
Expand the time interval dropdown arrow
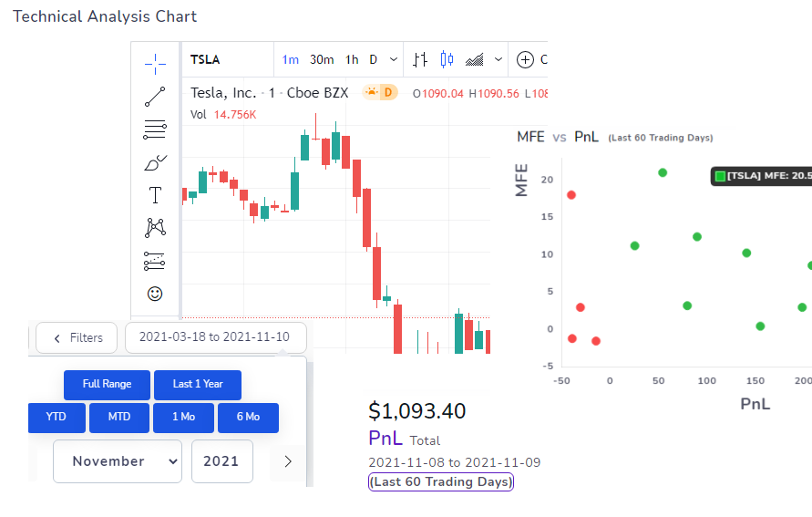[394, 59]
